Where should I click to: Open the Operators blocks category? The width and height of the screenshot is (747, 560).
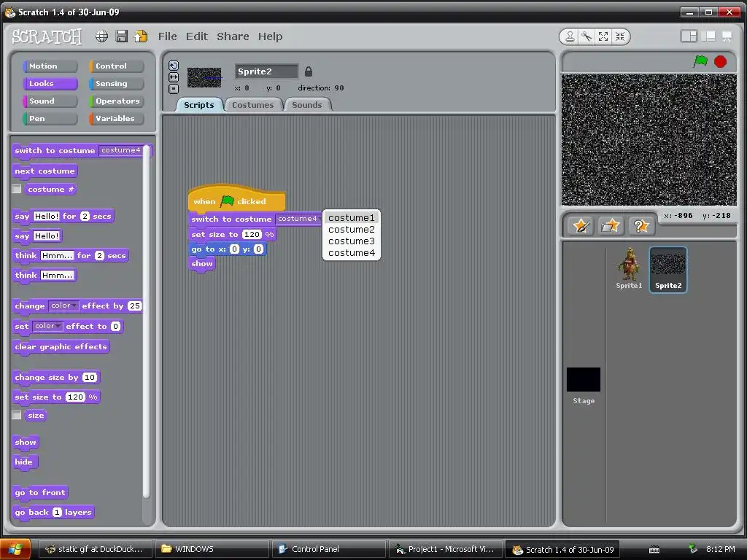116,101
